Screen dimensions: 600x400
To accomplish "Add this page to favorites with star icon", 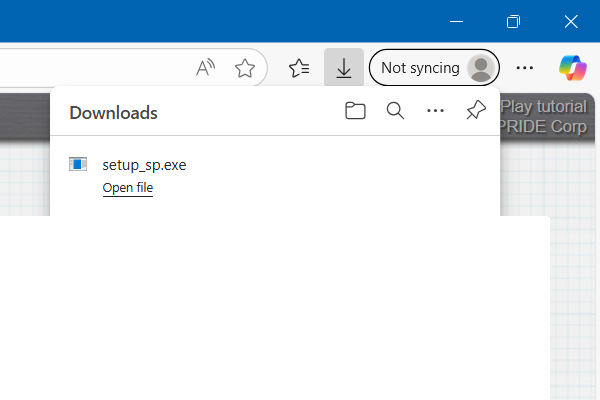I will pos(244,68).
